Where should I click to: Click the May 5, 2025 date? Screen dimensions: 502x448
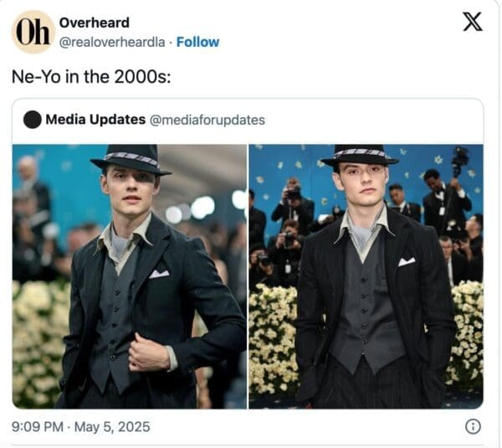pos(114,426)
